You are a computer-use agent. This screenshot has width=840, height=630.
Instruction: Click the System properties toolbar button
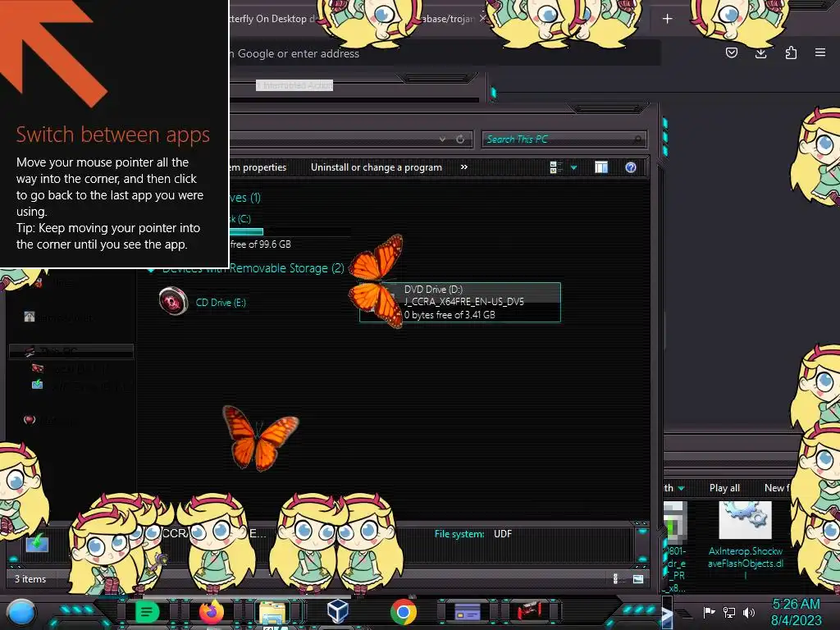pyautogui.click(x=258, y=167)
